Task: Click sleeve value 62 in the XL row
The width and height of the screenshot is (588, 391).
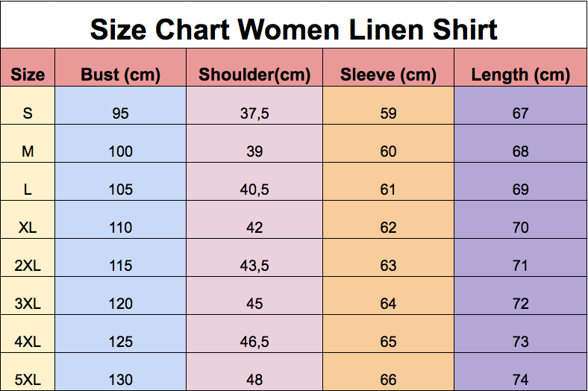Action: pyautogui.click(x=388, y=228)
